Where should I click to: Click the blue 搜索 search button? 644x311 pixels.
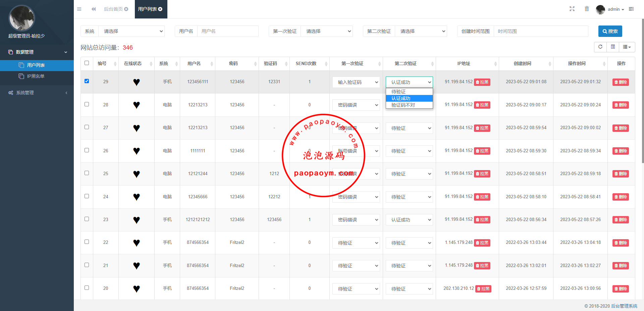610,31
